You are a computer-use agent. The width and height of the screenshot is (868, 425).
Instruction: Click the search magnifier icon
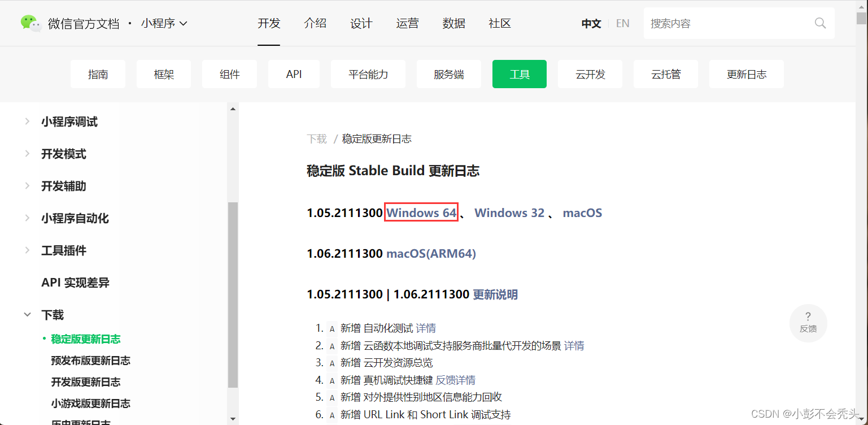[819, 23]
